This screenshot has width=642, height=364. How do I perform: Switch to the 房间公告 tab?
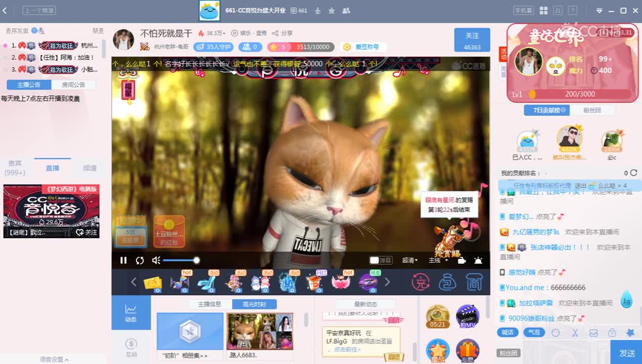(x=73, y=84)
